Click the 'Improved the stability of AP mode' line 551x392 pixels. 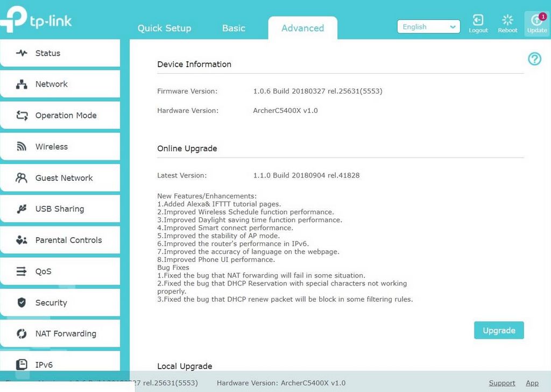(218, 236)
